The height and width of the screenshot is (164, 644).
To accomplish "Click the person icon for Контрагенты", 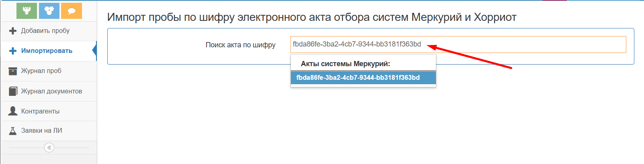I will click(x=13, y=111).
